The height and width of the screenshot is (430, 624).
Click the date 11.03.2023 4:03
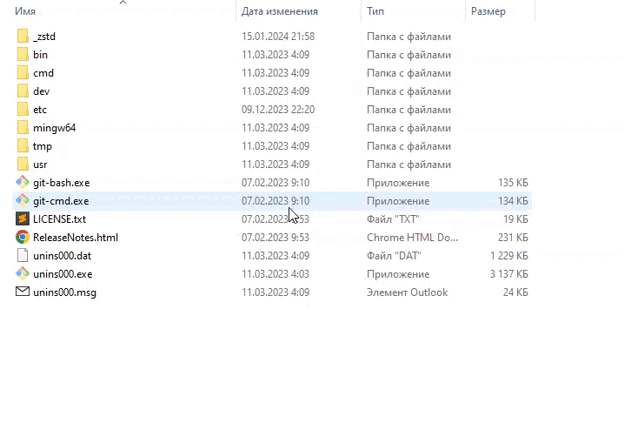(275, 274)
